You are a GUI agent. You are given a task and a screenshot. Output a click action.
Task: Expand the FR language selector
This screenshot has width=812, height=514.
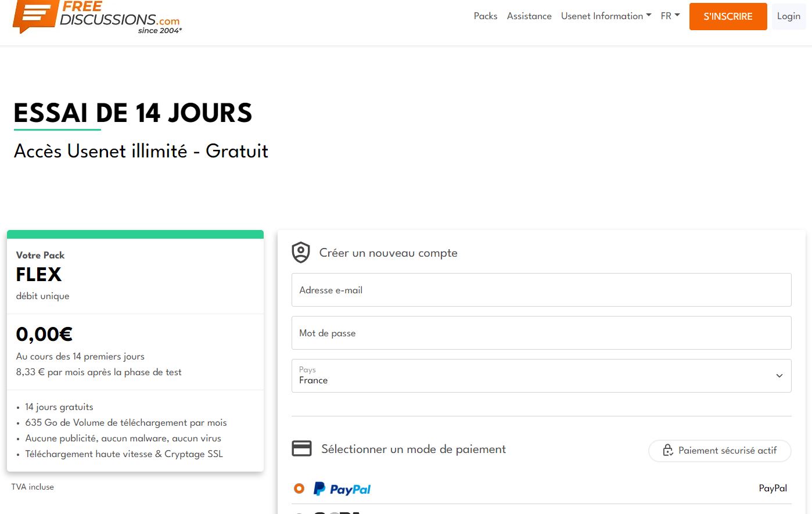point(670,16)
